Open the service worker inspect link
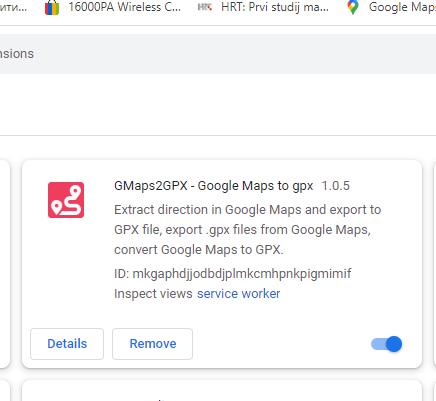Viewport: 436px width, 401px height. [x=238, y=294]
